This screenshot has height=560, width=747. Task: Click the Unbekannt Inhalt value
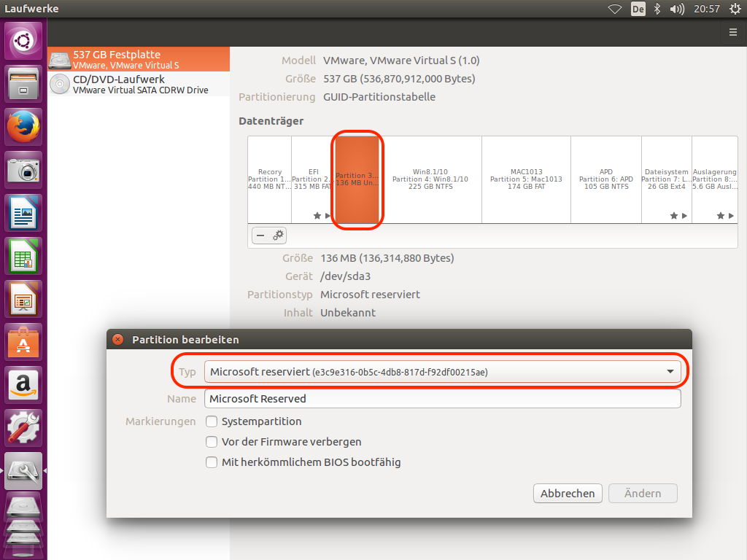pyautogui.click(x=348, y=312)
